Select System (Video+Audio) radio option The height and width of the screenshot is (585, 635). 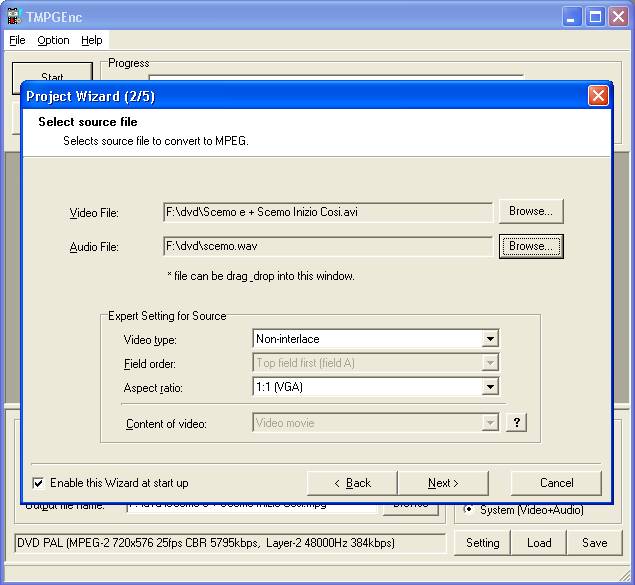(x=469, y=509)
